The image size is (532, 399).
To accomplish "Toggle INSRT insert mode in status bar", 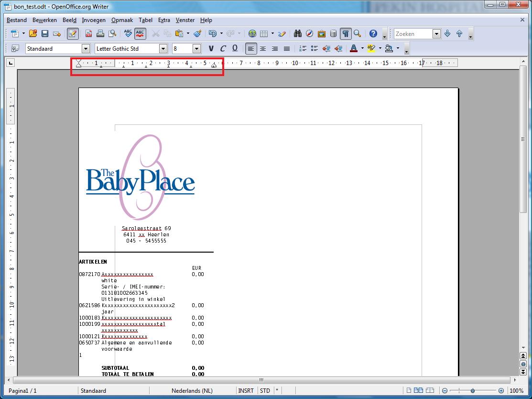I will 246,390.
